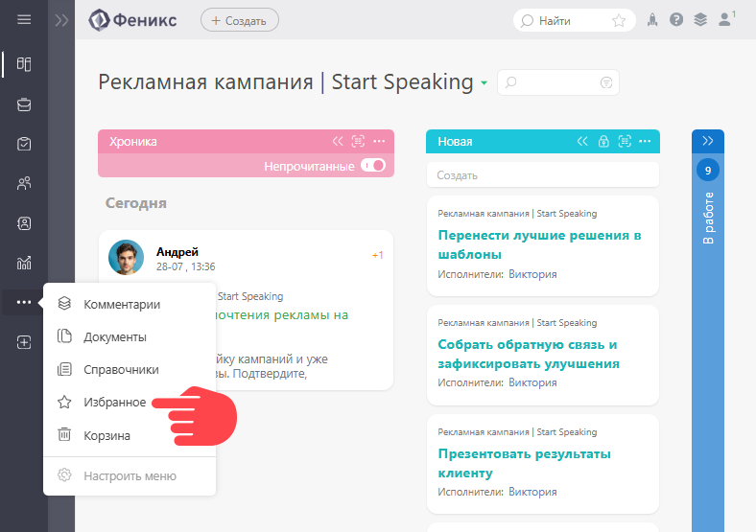Click the Феникс logo
Image resolution: width=756 pixels, height=532 pixels.
click(133, 20)
